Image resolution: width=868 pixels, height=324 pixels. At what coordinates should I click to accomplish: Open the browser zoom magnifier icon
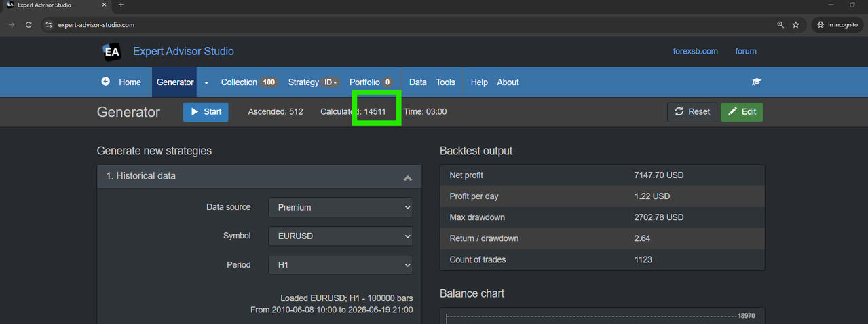coord(780,24)
